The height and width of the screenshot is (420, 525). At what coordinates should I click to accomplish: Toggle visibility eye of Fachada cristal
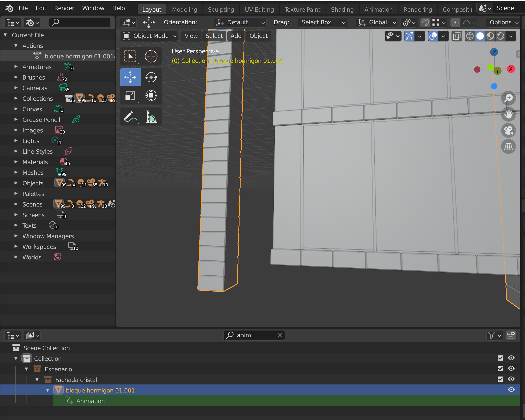point(511,379)
